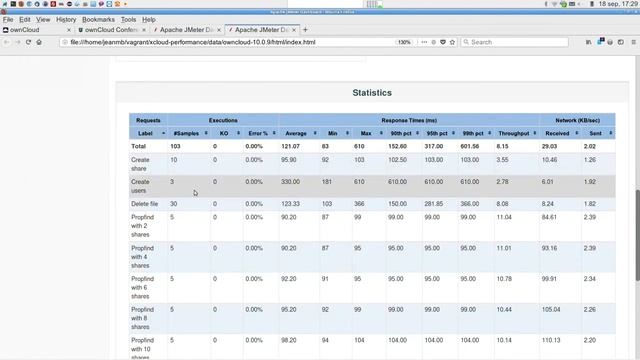Click the Statistics panel heading
Screen dimensions: 640x360
tap(372, 93)
